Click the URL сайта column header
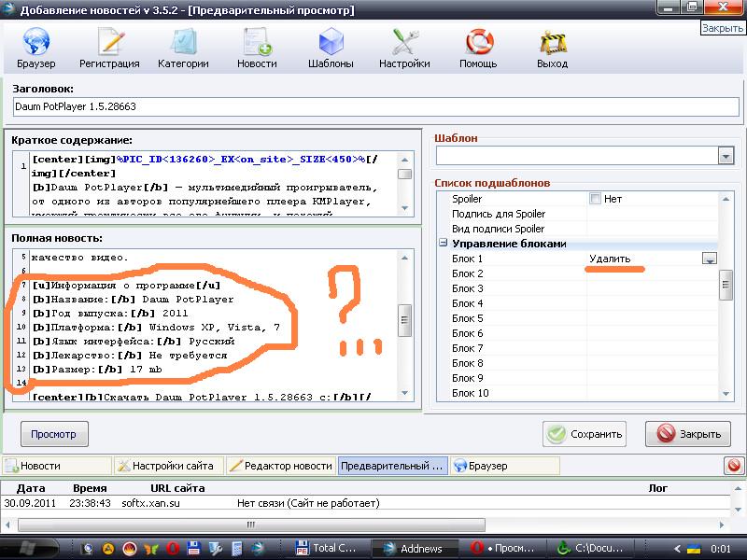 click(x=177, y=488)
